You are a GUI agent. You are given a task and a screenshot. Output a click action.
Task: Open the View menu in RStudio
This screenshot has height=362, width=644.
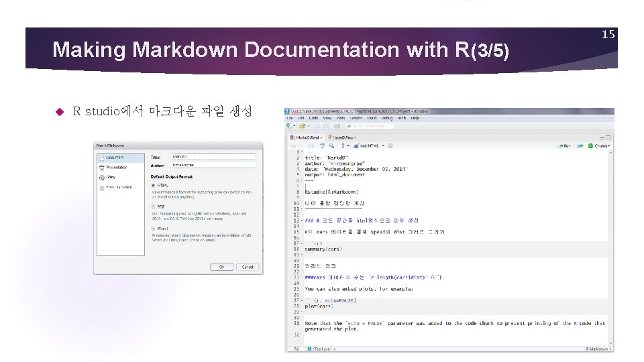point(327,118)
